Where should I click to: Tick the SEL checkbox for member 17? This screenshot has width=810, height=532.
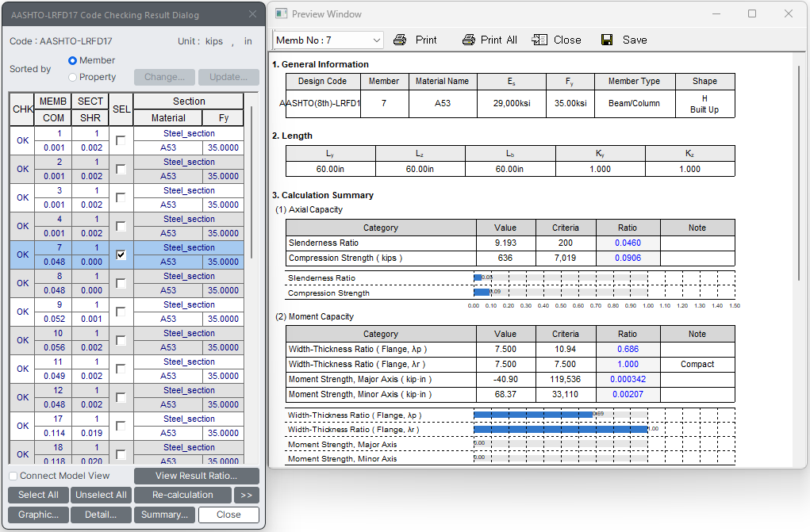(x=121, y=426)
